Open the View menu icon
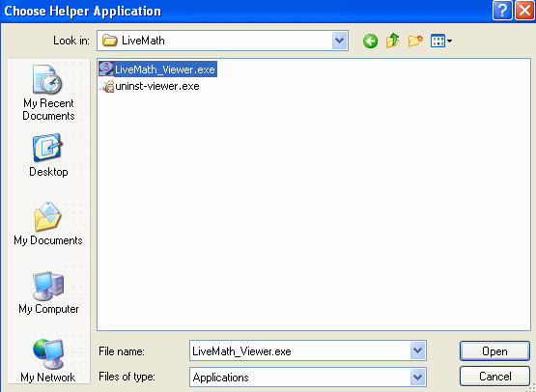This screenshot has height=392, width=536. 441,41
